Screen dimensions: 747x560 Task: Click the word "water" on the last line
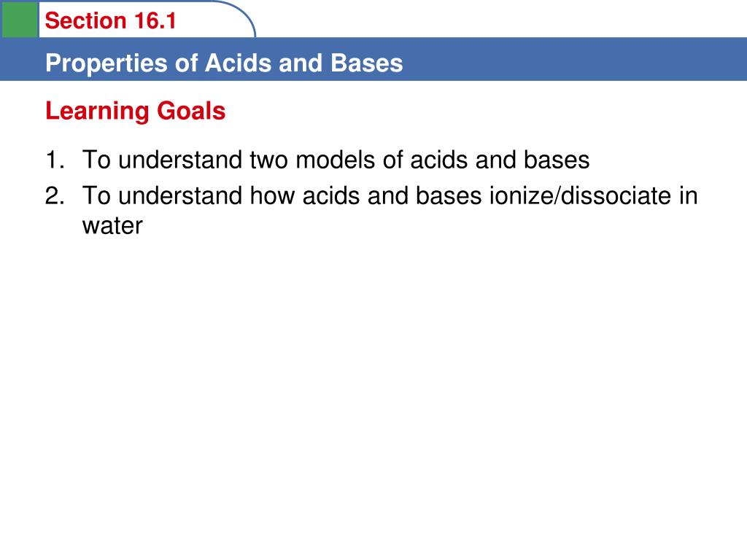point(112,226)
